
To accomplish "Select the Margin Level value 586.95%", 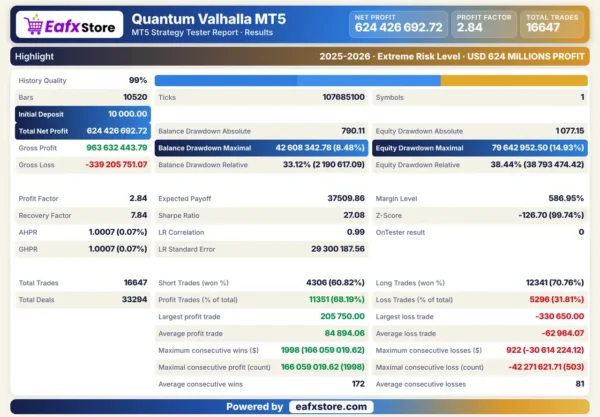I will point(566,198).
